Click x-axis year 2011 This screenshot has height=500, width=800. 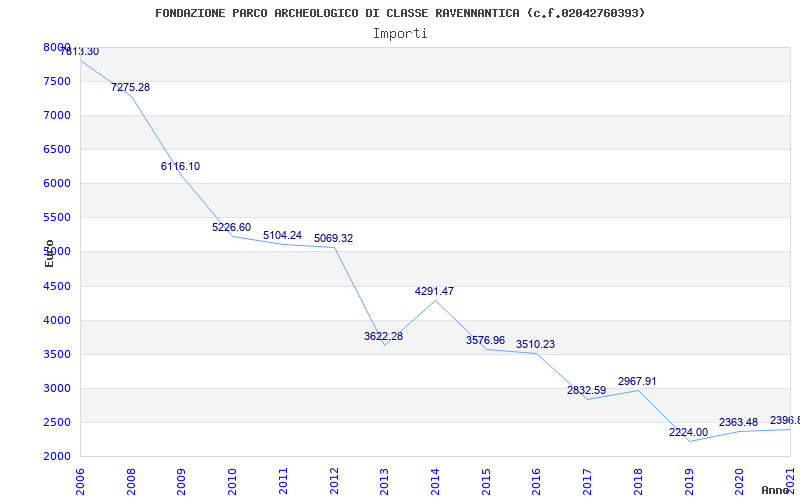[x=283, y=482]
